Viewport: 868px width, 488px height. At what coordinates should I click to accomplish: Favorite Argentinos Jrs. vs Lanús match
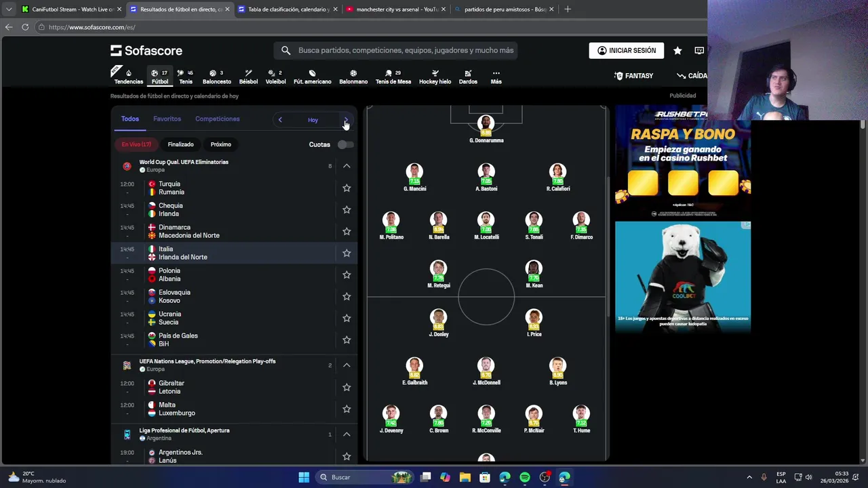[347, 456]
